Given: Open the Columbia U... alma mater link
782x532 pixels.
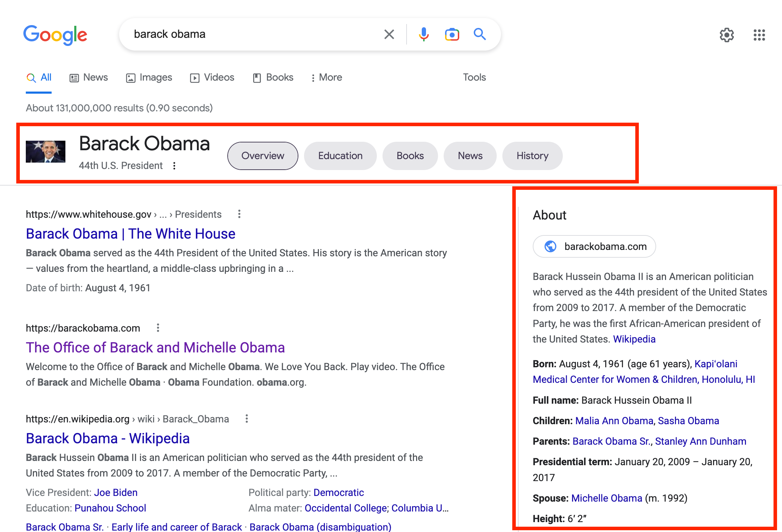Looking at the screenshot, I should [420, 508].
